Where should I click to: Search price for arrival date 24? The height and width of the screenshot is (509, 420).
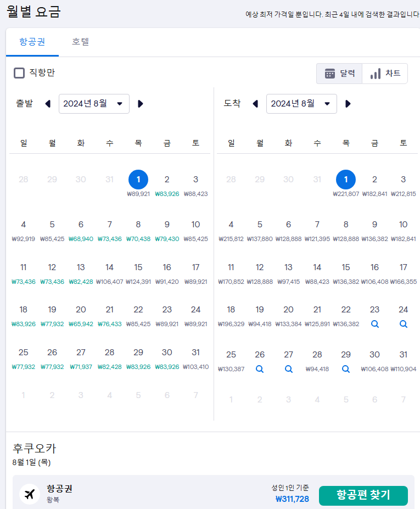point(403,324)
